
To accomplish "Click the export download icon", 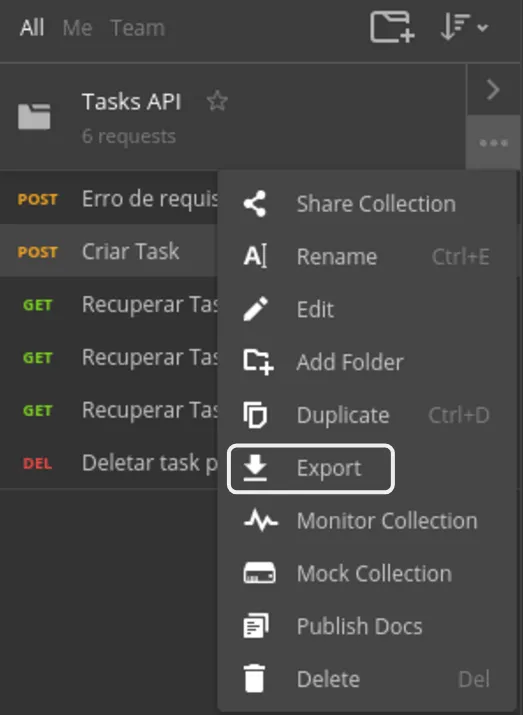I will coord(255,468).
